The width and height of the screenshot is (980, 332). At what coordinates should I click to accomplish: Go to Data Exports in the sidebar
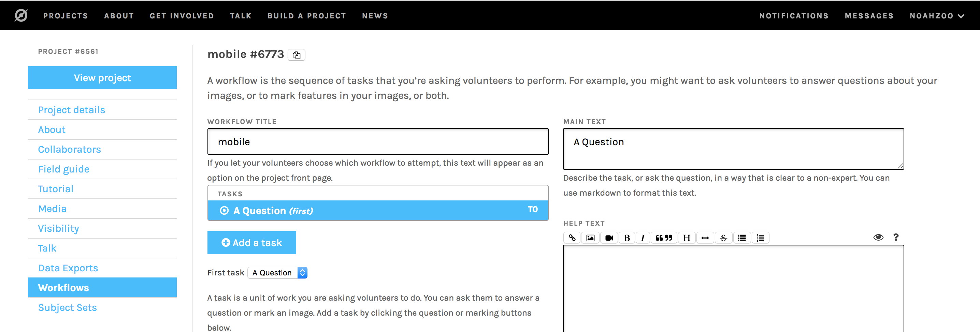[68, 268]
